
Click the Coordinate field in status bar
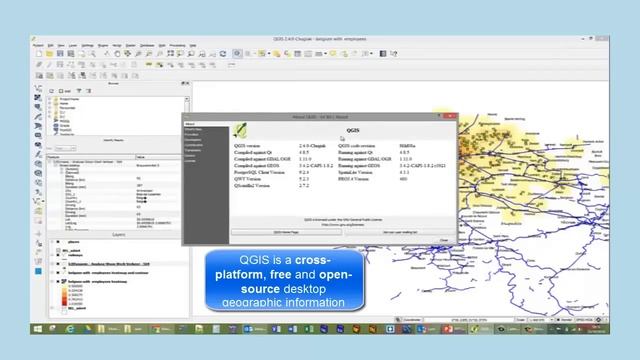coord(468,320)
